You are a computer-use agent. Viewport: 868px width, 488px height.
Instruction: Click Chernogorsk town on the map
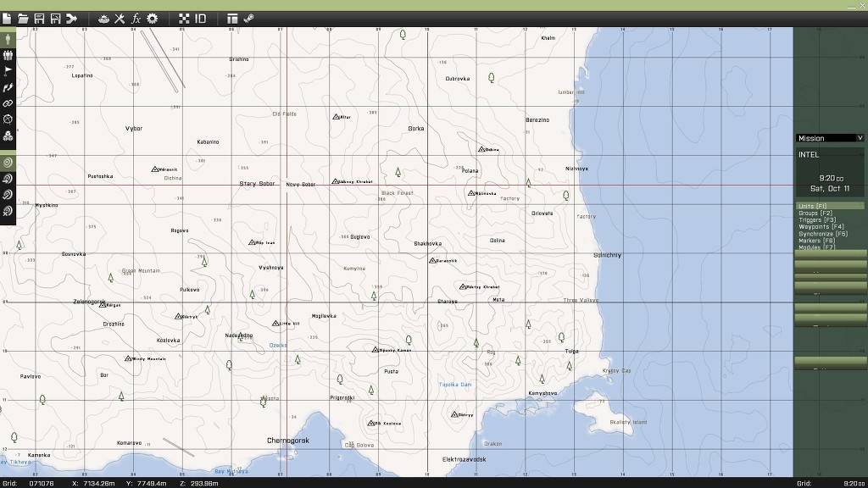pos(288,441)
